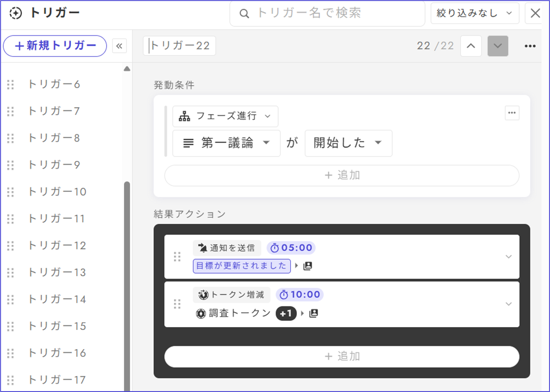Open the three-dot menu beside trigger counter
Viewport: 550px width, 392px height.
[530, 46]
